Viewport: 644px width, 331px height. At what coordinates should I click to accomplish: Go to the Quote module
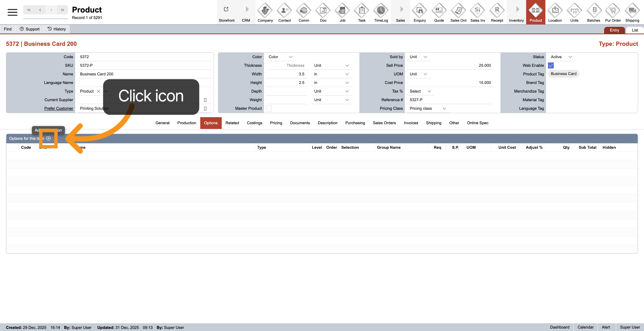pos(439,11)
